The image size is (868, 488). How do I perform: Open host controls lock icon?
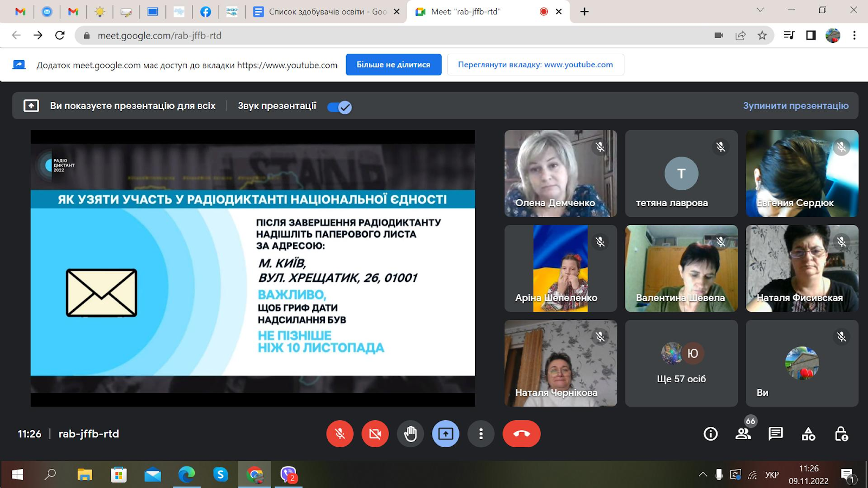pos(841,434)
